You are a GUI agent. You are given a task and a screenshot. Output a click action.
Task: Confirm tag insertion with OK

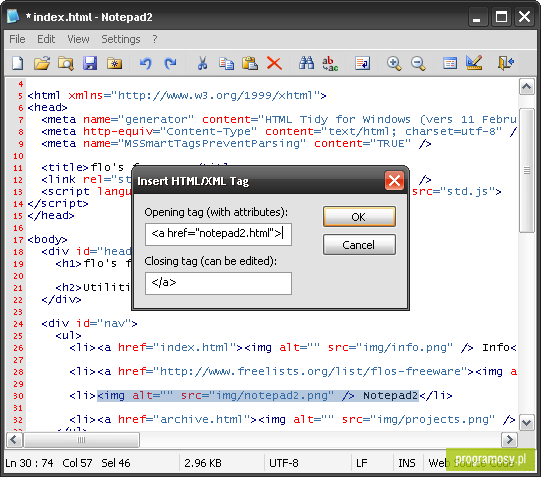tap(359, 217)
